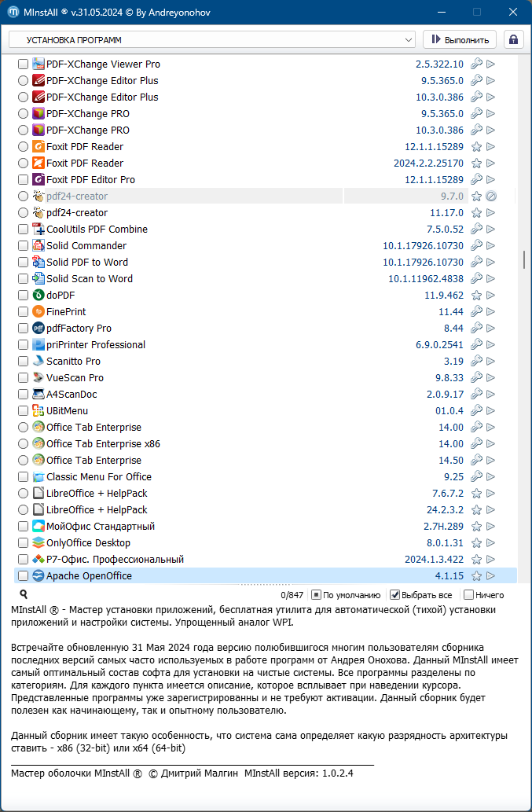
Task: Click star icon for pdf24-creator 11.17.0
Action: pyautogui.click(x=477, y=213)
